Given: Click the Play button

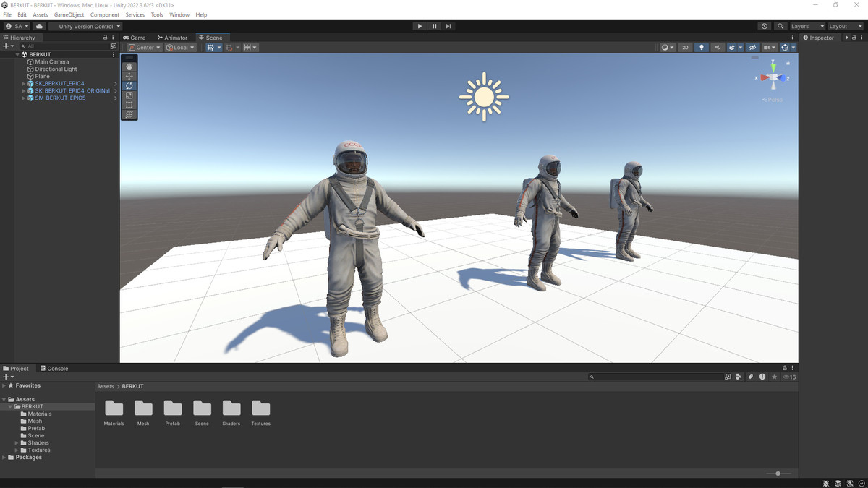Looking at the screenshot, I should [420, 26].
